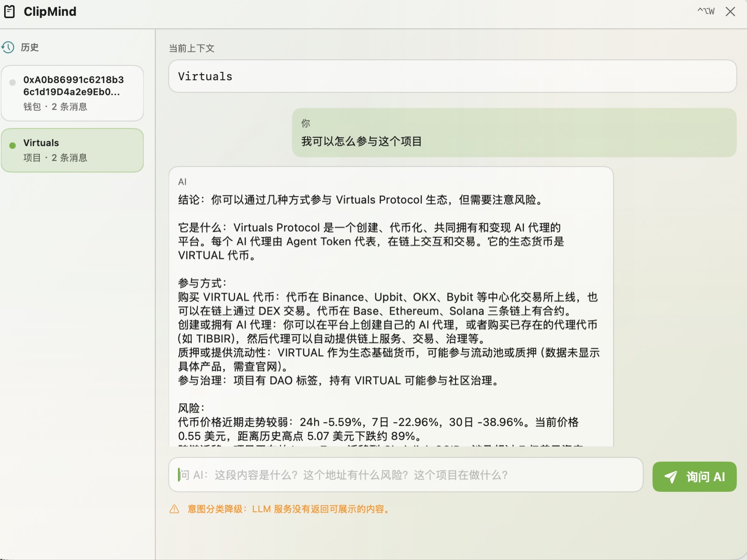The image size is (747, 560).
Task: Open the 0xA0b86991c6218b3 wallet history item
Action: (72, 93)
